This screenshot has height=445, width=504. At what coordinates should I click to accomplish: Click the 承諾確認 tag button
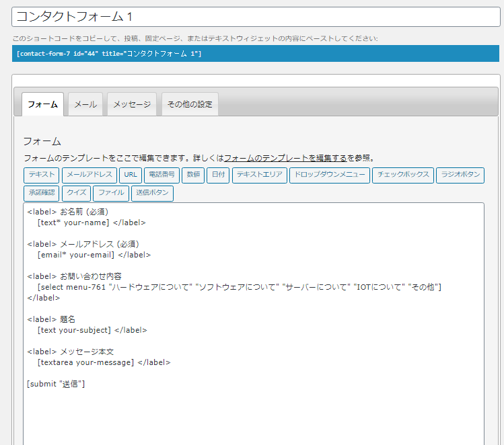[41, 194]
